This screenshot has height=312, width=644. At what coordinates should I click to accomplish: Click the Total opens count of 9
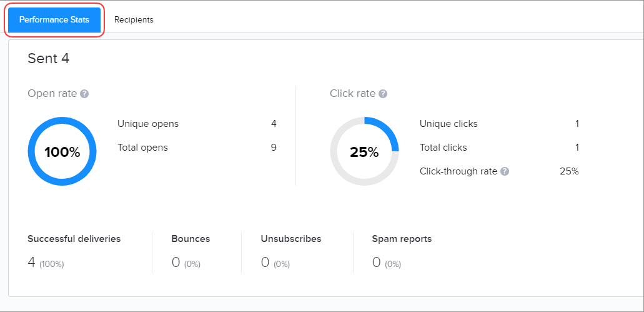point(274,148)
